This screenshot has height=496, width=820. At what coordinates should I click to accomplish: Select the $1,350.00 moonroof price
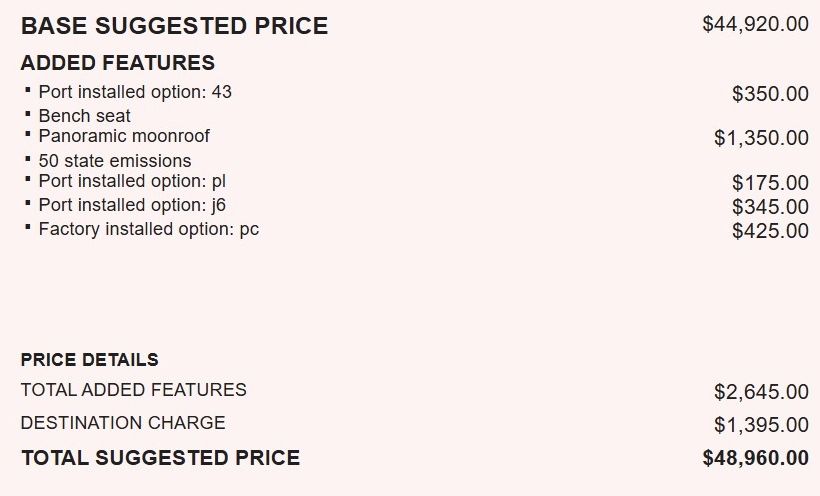click(761, 138)
